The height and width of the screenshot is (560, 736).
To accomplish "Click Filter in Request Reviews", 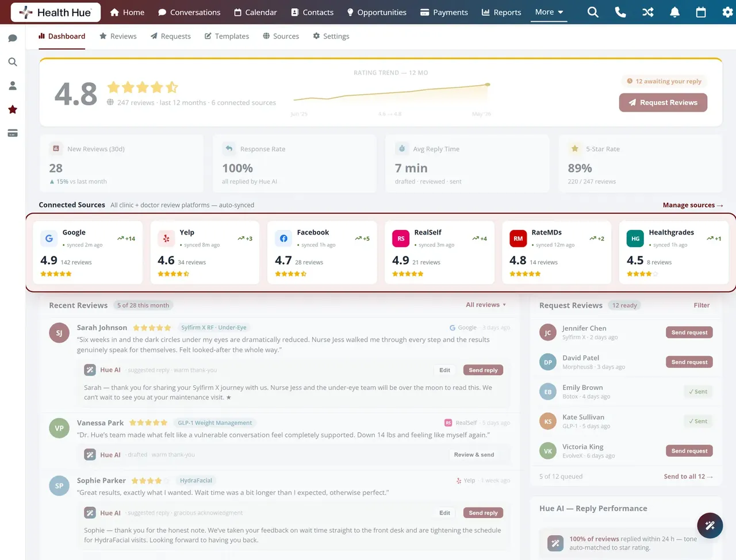I will point(701,305).
